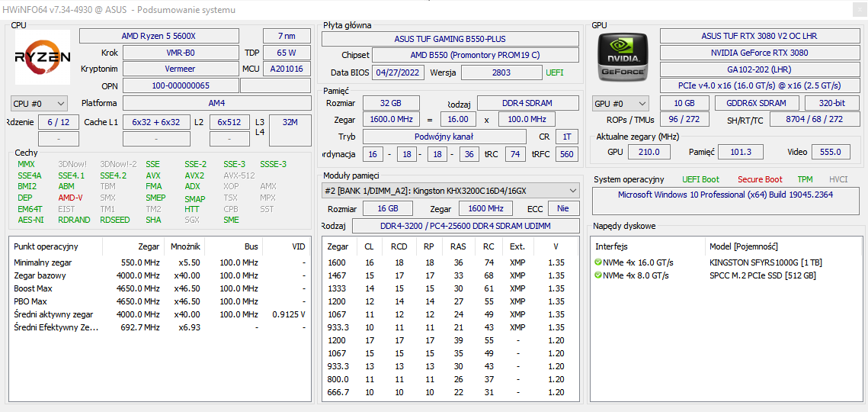Viewport: 868px width, 412px height.
Task: Select the SPCC M.2 PCIe SSD drive entry
Action: coord(762,275)
